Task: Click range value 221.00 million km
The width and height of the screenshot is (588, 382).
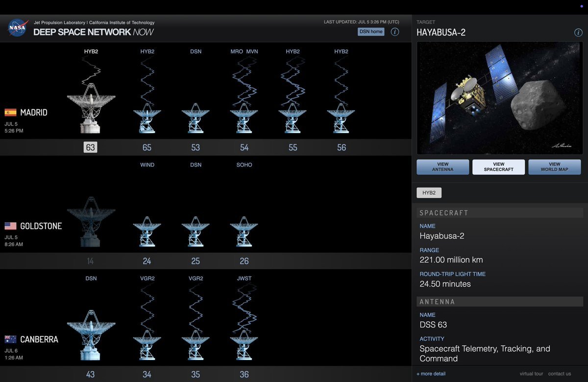Action: point(451,260)
